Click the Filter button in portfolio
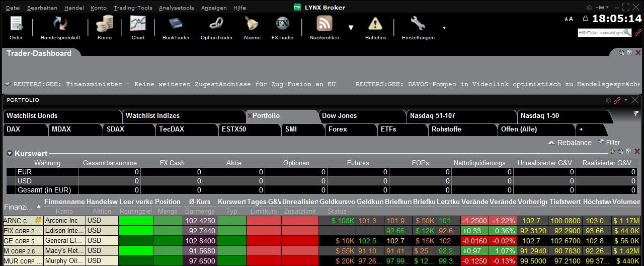The image size is (644, 266). [x=609, y=143]
